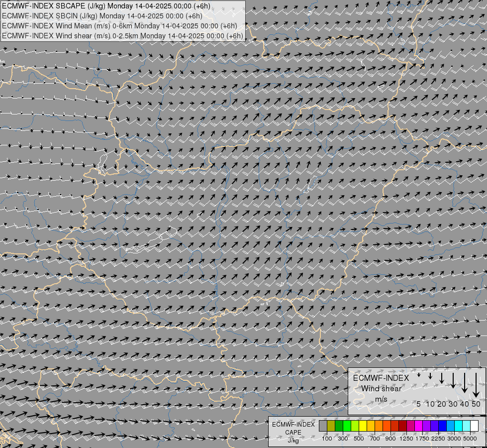Click the SBCIN (J/kg) title line
Screen dimensions: 487x448
pos(102,16)
